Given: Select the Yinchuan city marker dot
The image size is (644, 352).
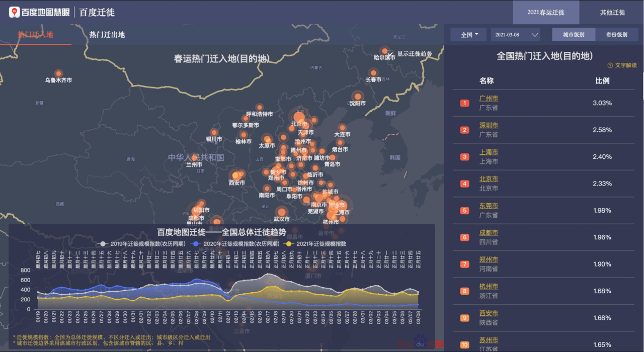Looking at the screenshot, I should point(214,132).
